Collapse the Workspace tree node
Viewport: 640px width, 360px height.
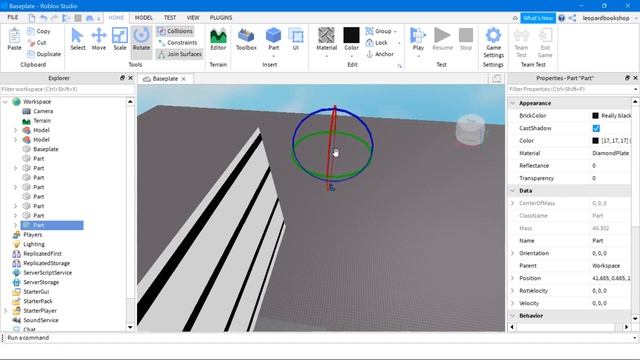tap(5, 102)
